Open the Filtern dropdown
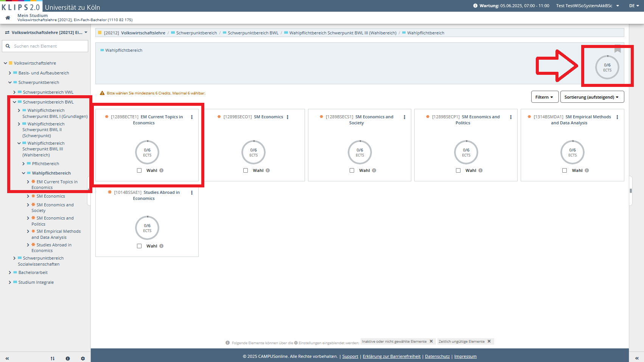 (x=545, y=97)
